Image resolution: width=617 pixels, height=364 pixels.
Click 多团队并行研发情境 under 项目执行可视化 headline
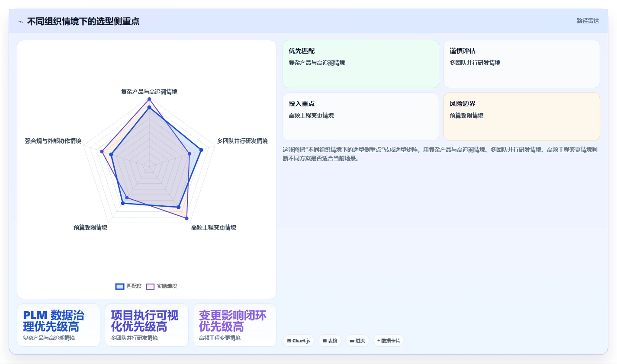[x=134, y=338]
